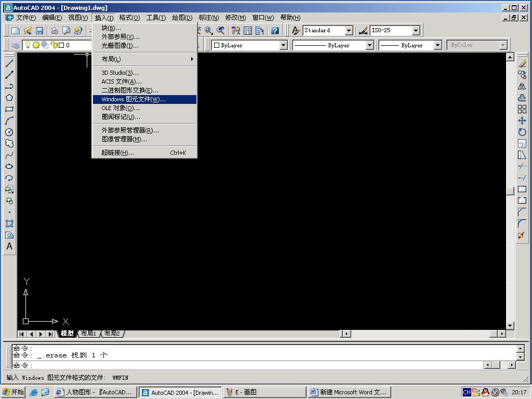Toggle layer 0 lock icon

[x=54, y=45]
